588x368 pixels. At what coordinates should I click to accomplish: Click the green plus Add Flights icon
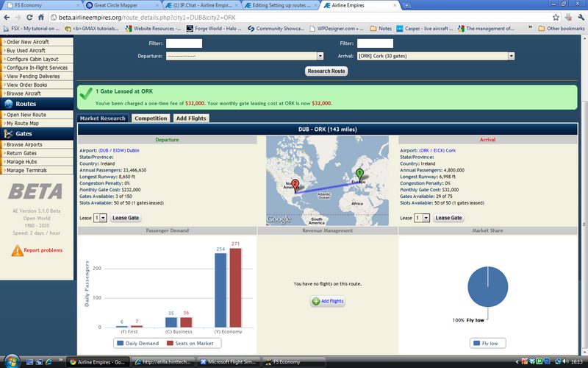point(316,301)
